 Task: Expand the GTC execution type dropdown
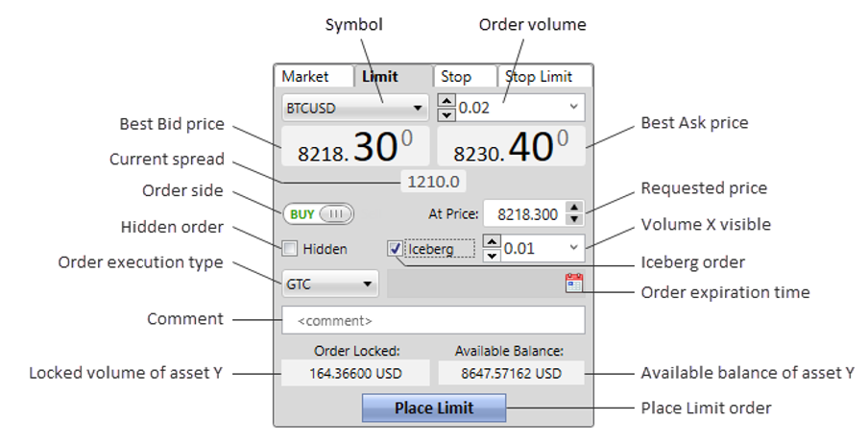330,284
